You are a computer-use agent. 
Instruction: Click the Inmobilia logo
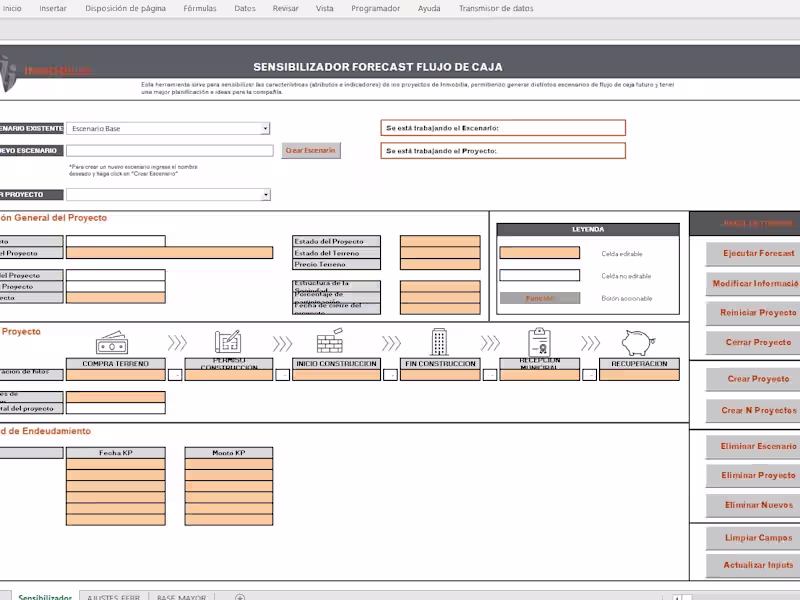(45, 71)
